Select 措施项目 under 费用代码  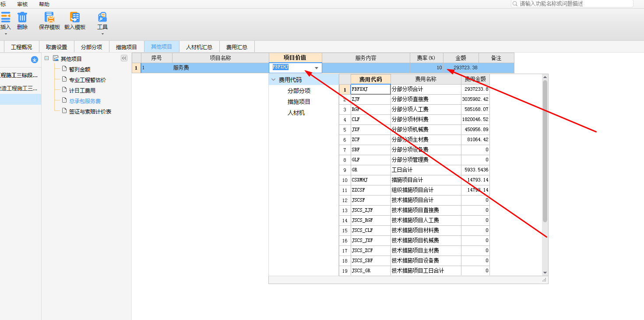point(299,102)
